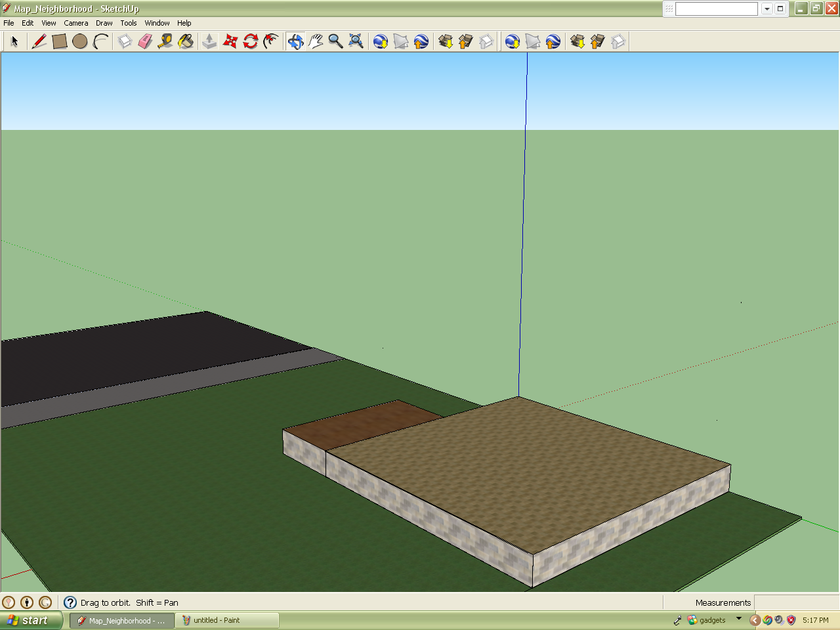
Task: Expand the dropdown arrow beside top-right text box
Action: pos(766,9)
